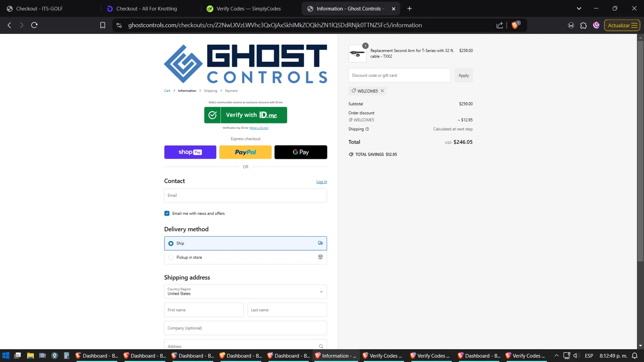Open the extensions puzzle icon

(x=583, y=25)
